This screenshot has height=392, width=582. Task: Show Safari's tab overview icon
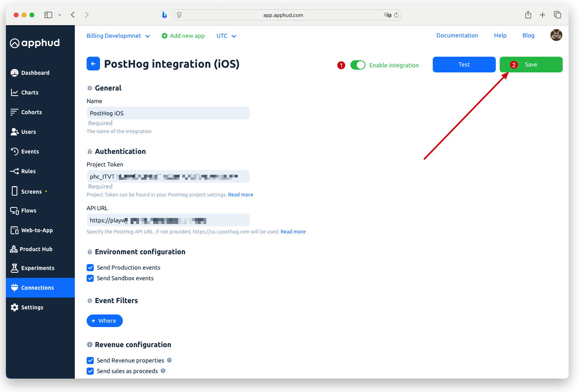point(557,15)
